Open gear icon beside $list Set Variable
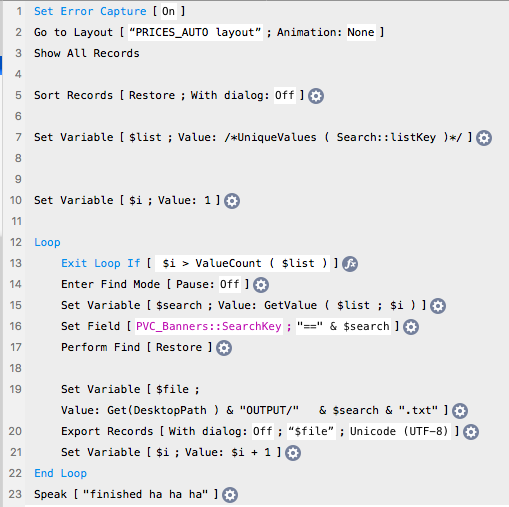The height and width of the screenshot is (507, 509). [x=484, y=138]
